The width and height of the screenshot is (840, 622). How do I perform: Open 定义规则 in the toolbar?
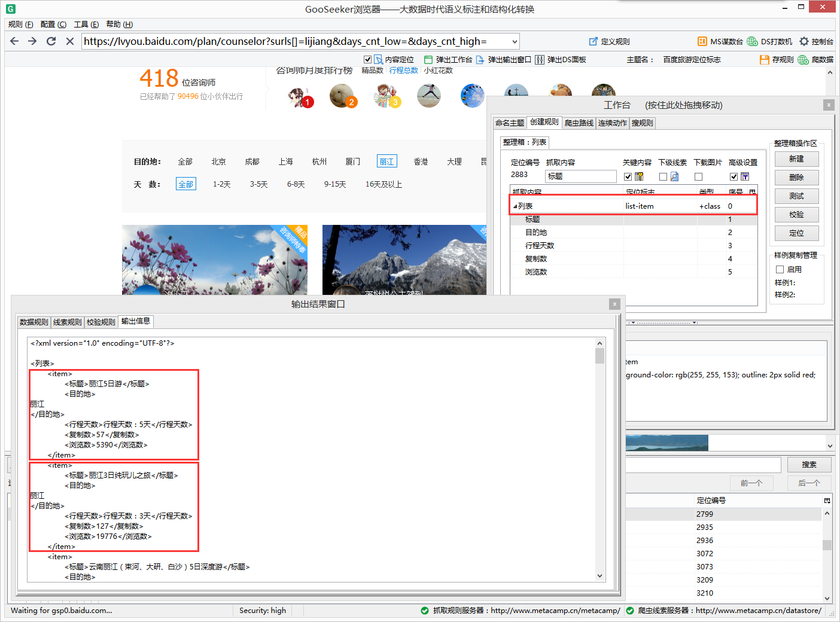[x=610, y=42]
